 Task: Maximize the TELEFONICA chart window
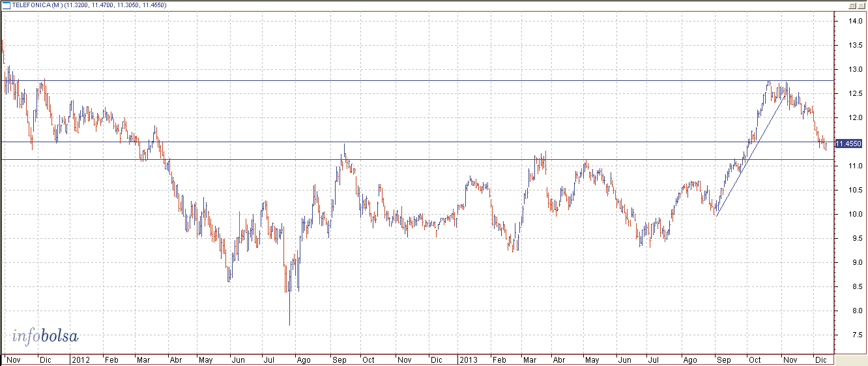click(852, 5)
